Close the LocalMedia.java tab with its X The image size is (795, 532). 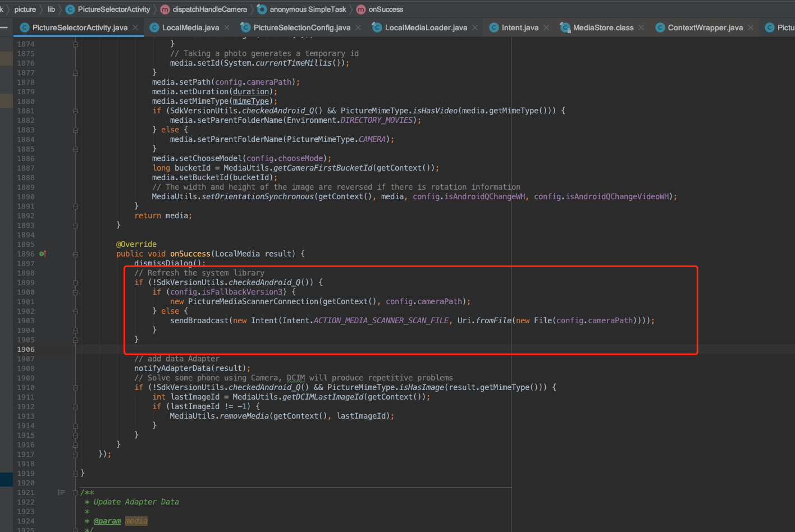click(x=227, y=26)
